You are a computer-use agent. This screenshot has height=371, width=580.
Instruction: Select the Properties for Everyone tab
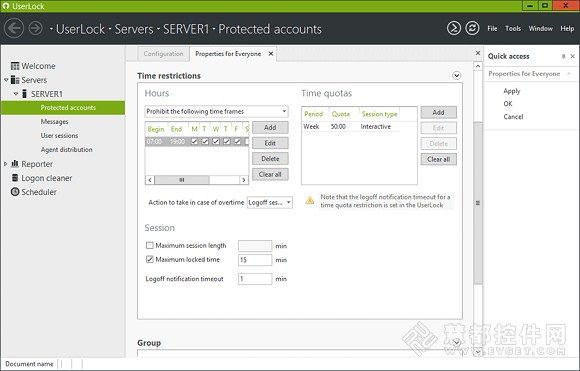(x=228, y=54)
